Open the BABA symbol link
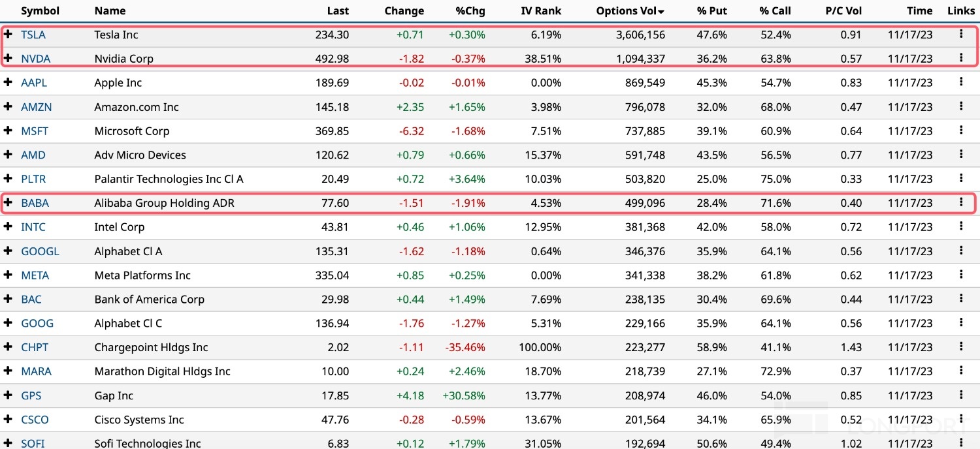This screenshot has width=980, height=449. (35, 203)
